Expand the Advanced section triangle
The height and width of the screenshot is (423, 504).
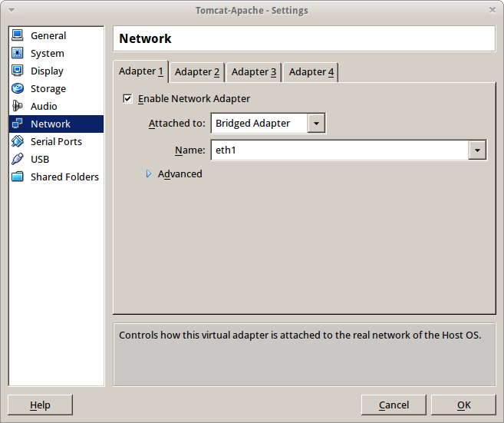(x=149, y=173)
